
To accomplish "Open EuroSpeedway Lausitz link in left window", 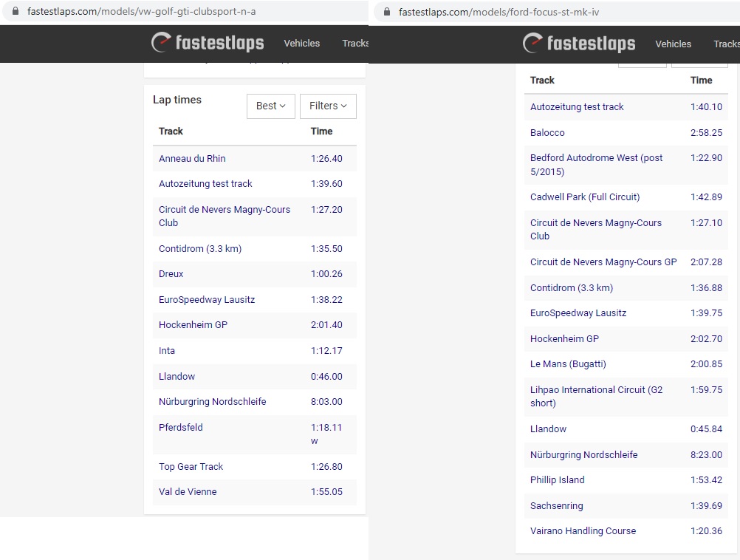I will pyautogui.click(x=207, y=300).
